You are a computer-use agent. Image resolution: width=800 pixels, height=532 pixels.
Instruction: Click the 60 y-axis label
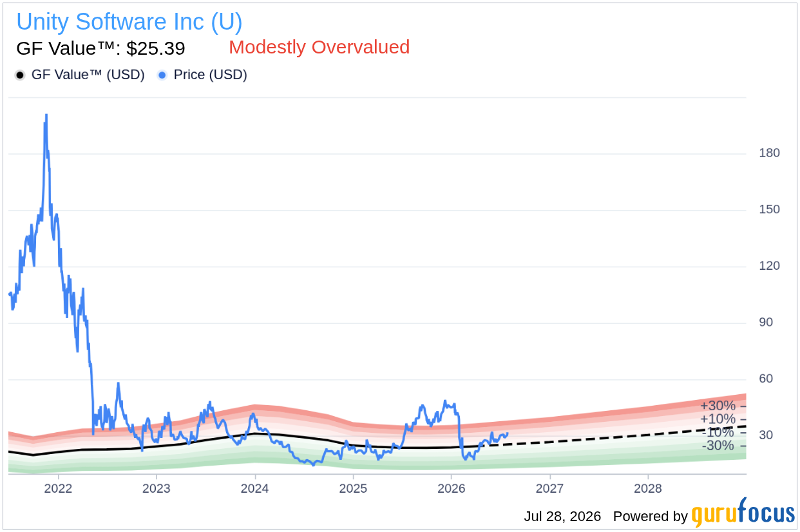pos(765,379)
